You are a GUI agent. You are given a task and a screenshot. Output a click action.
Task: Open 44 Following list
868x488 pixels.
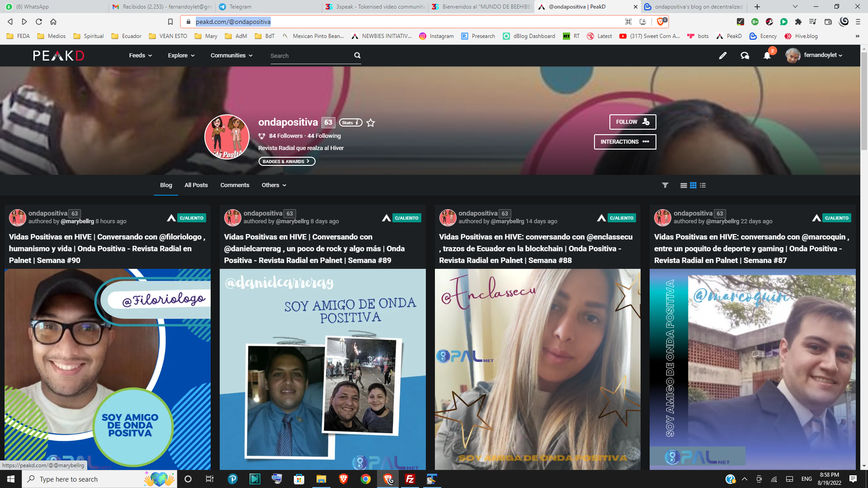[324, 136]
